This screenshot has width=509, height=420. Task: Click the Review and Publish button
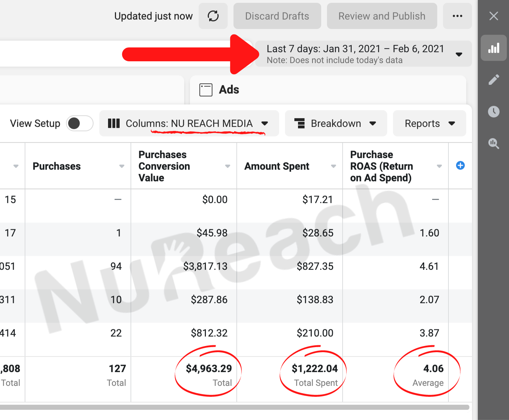[x=382, y=16]
